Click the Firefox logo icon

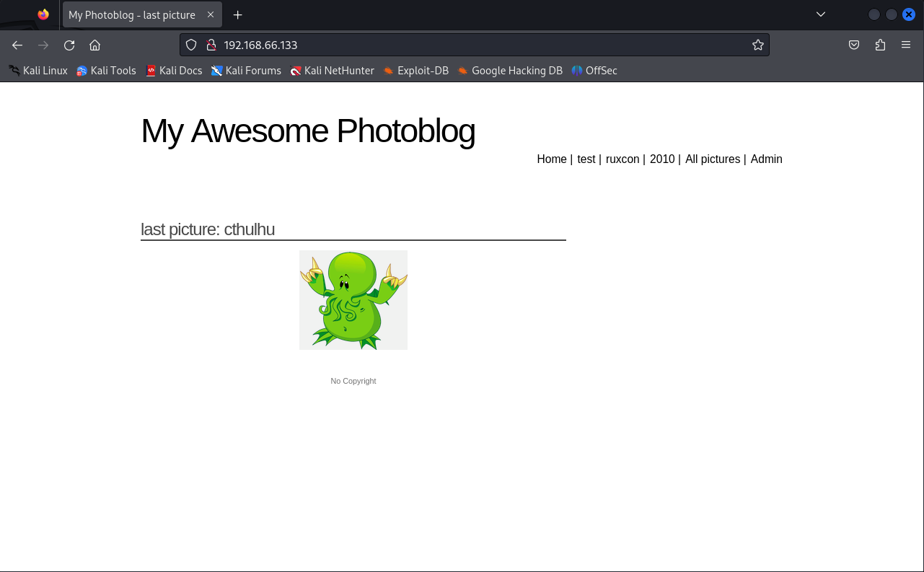coord(43,14)
